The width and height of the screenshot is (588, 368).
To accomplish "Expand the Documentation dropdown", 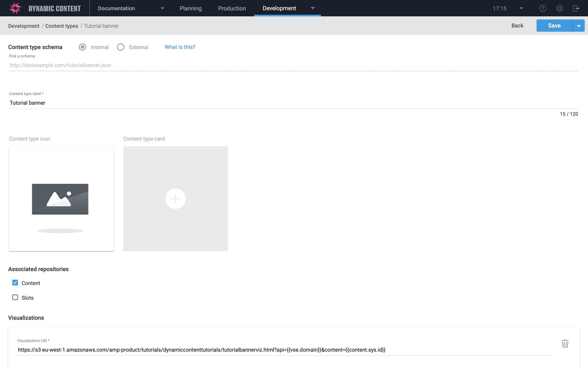I will coord(162,8).
